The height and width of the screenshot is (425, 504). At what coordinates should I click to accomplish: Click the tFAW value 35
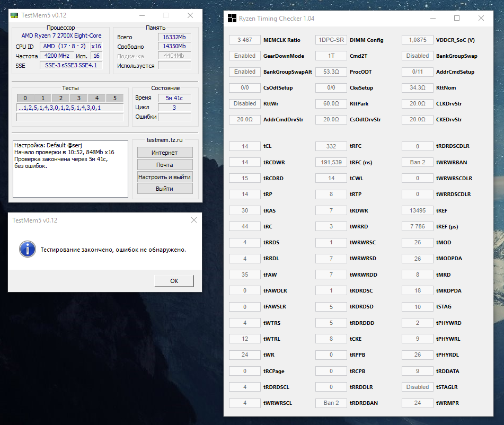coord(245,275)
